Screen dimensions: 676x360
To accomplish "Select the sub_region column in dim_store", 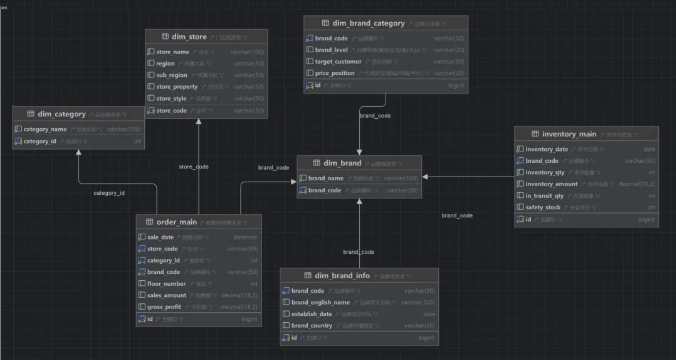I will pyautogui.click(x=207, y=75).
